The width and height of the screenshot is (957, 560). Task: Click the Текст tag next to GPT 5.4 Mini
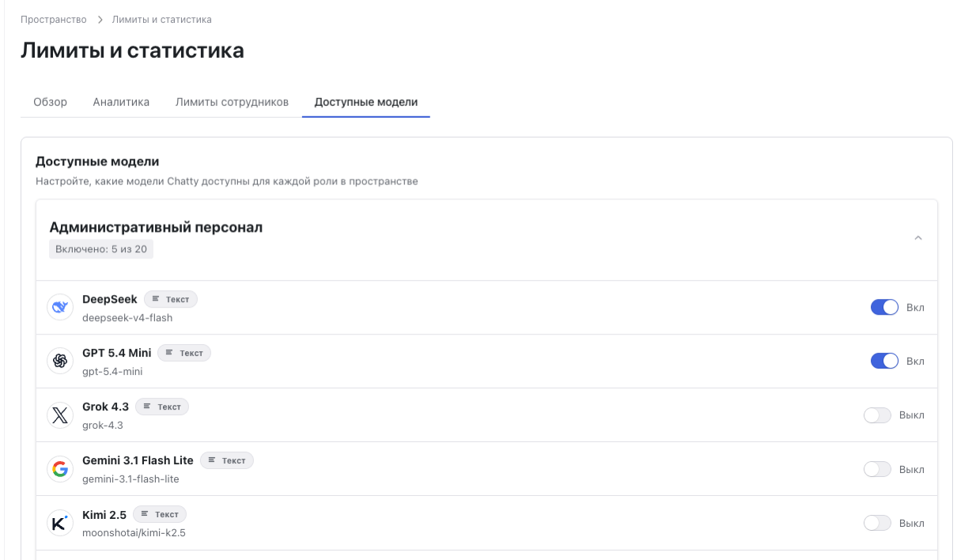point(184,353)
